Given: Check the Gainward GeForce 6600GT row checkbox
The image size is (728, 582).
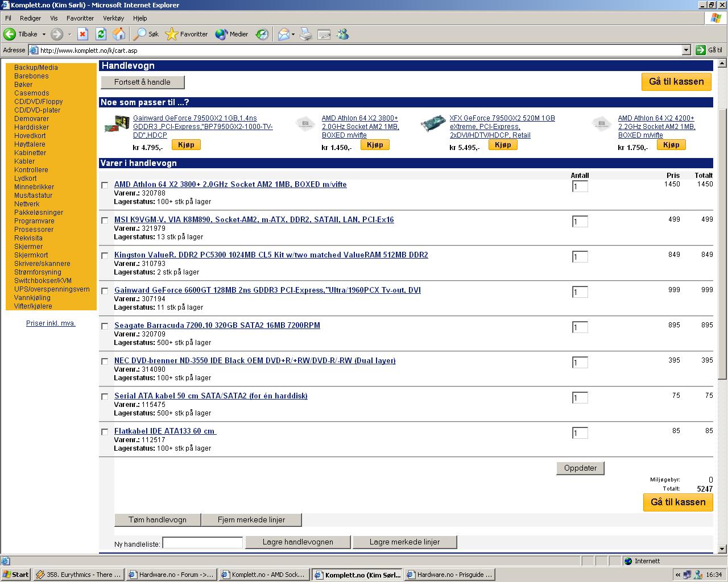Looking at the screenshot, I should click(x=105, y=291).
